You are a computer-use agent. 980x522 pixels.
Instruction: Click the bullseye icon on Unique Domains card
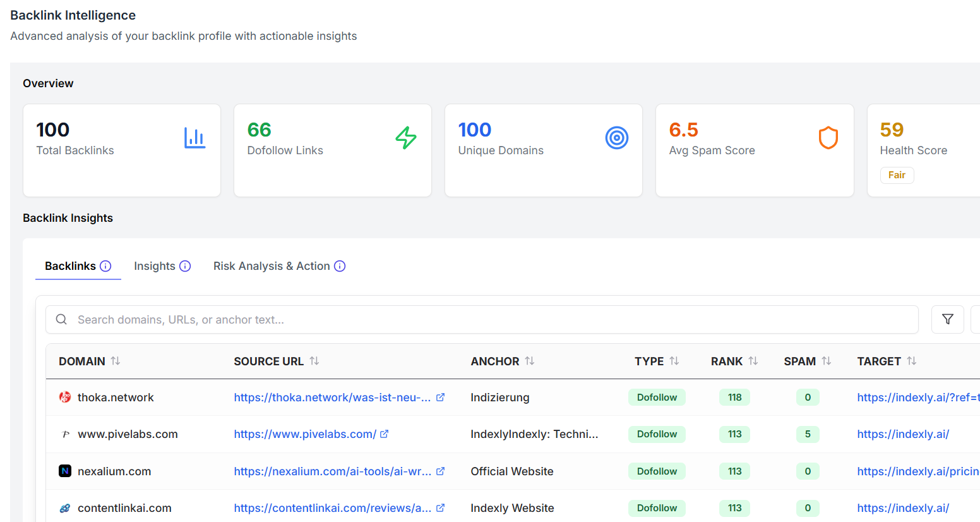[617, 138]
